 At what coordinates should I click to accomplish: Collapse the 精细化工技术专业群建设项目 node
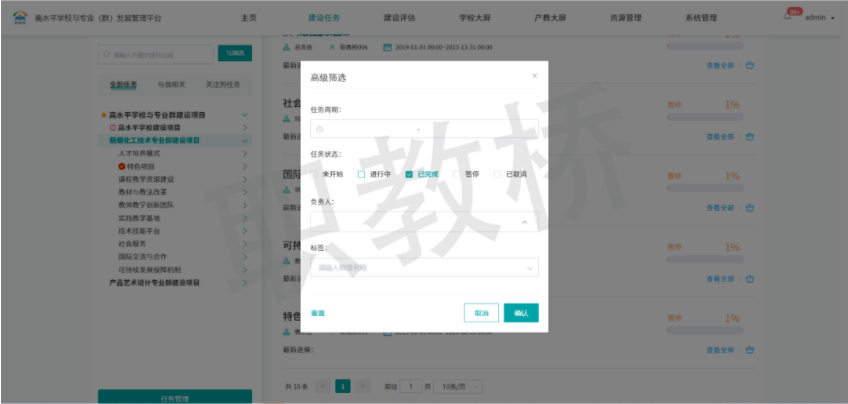click(x=245, y=141)
